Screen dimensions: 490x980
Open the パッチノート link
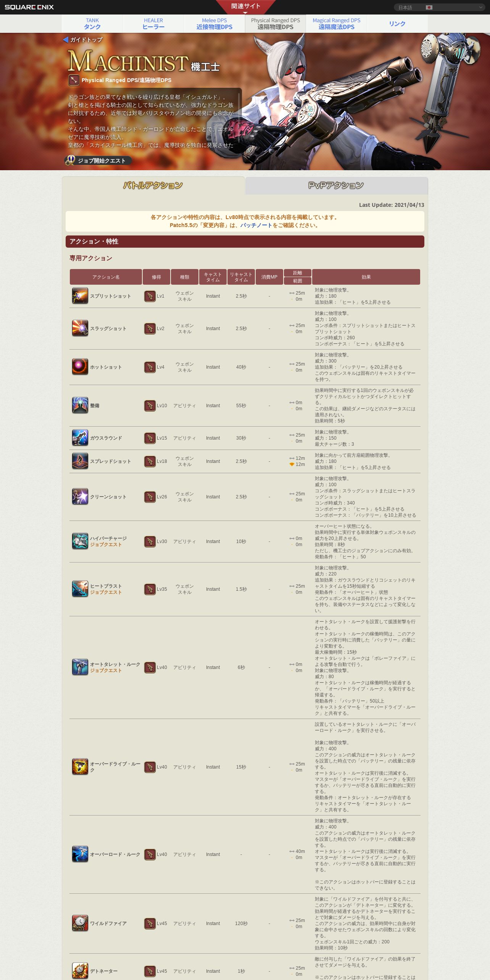[x=256, y=225]
